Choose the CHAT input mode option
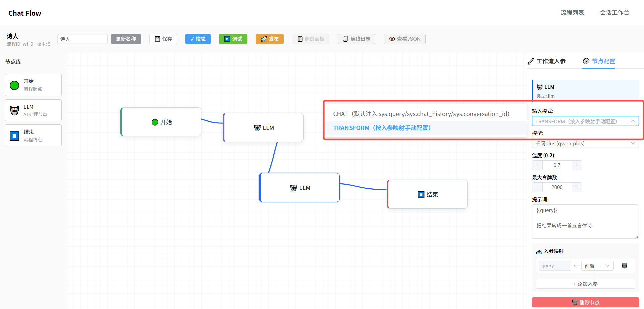 (x=425, y=114)
